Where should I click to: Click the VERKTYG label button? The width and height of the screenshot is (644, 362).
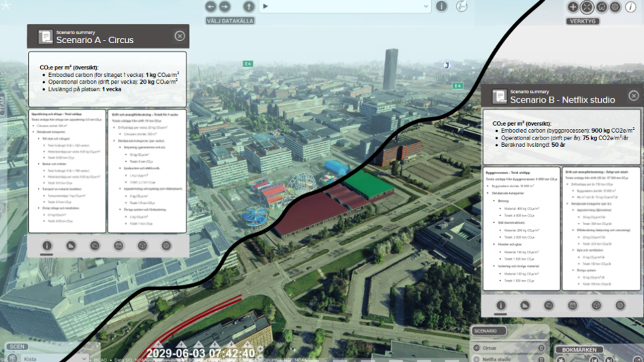583,22
